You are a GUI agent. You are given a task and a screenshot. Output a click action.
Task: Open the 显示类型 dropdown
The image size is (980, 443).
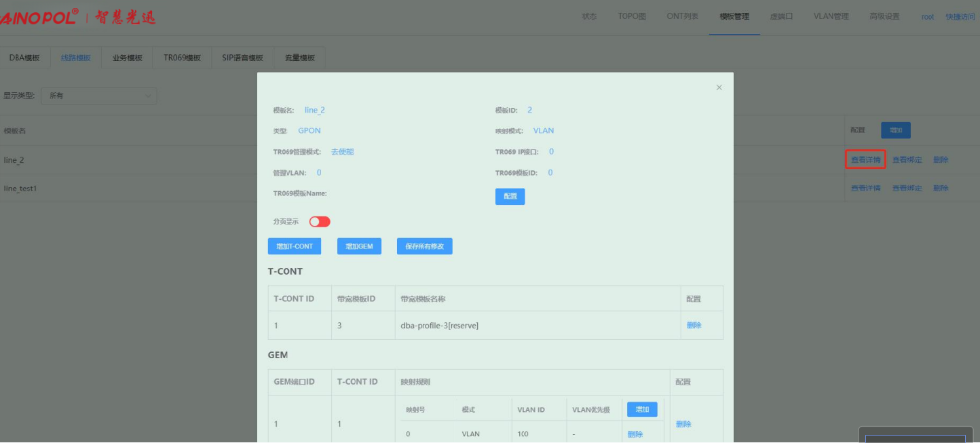(98, 96)
